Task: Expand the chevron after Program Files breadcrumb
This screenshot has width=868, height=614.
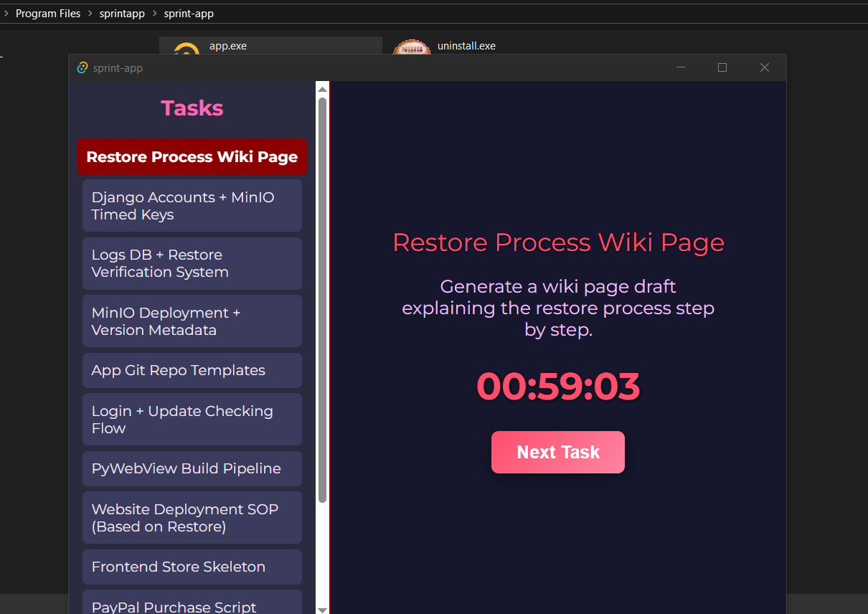Action: point(90,14)
